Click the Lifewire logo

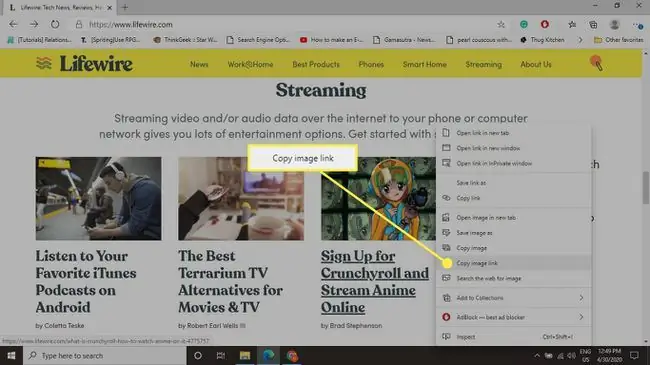84,63
